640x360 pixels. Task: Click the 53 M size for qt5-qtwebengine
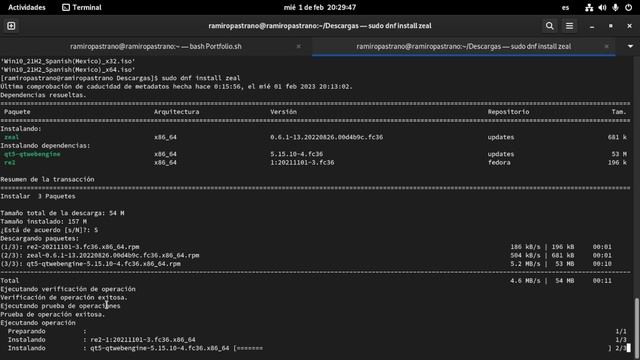click(619, 154)
